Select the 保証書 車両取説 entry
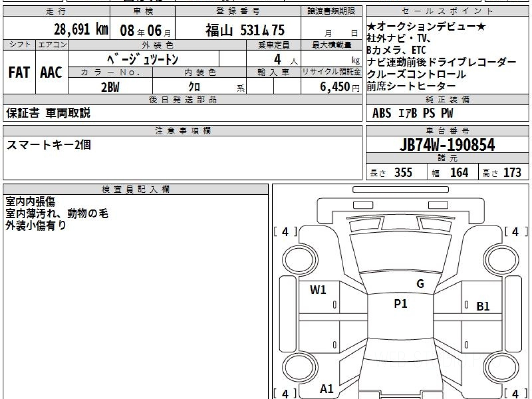The height and width of the screenshot is (399, 532). (x=48, y=113)
